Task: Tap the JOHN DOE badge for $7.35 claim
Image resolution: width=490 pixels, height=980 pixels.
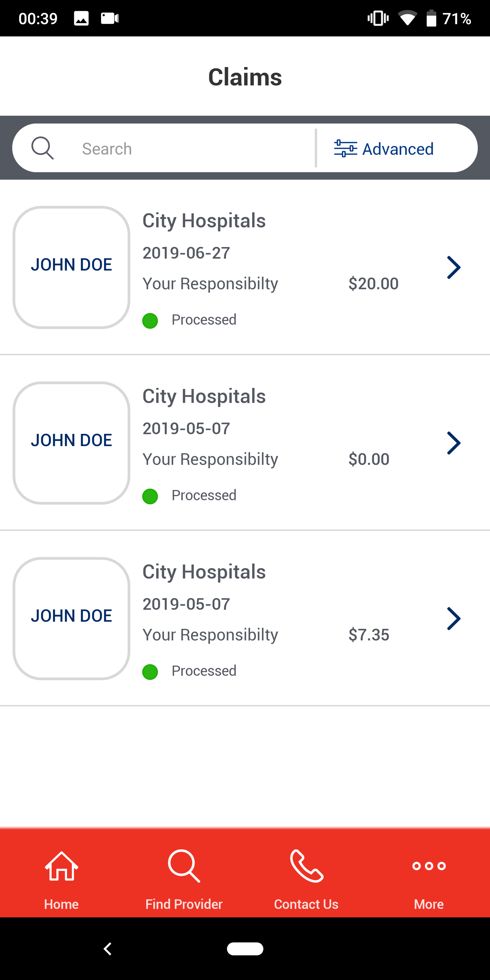Action: point(71,619)
